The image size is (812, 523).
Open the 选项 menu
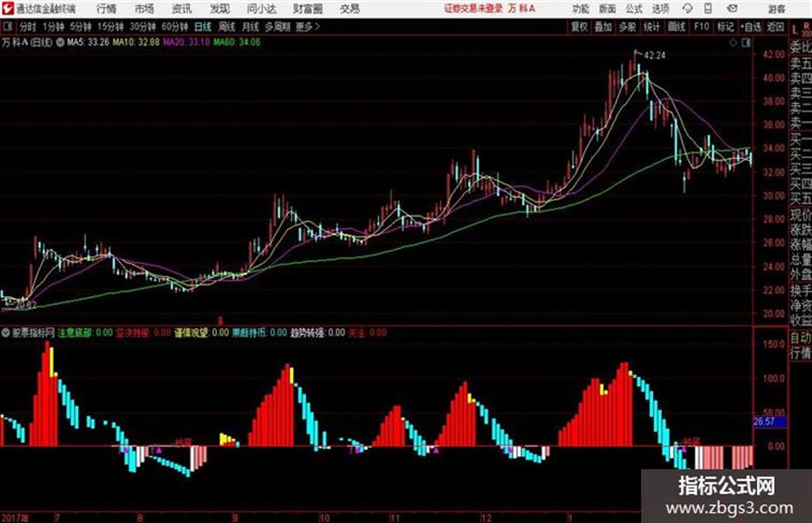coord(660,9)
